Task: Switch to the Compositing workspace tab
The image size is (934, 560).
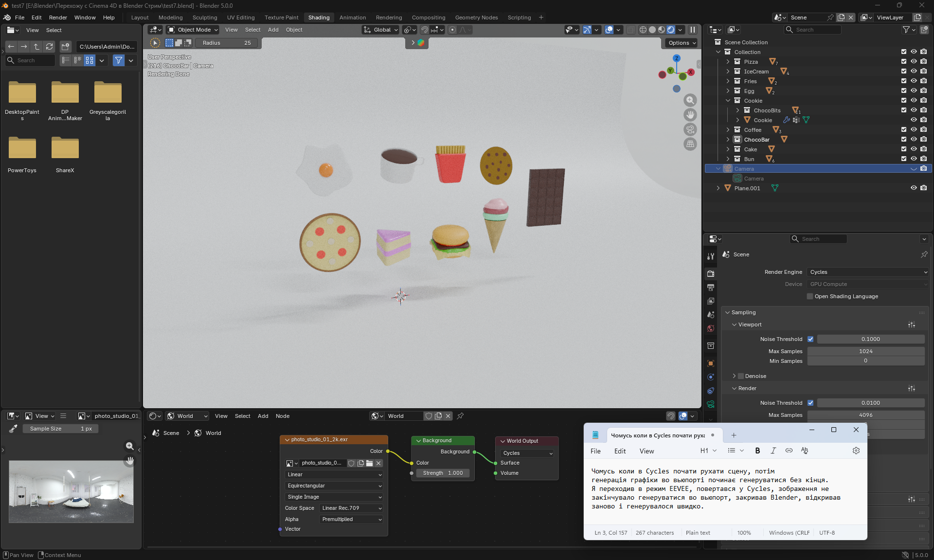Action: point(428,18)
